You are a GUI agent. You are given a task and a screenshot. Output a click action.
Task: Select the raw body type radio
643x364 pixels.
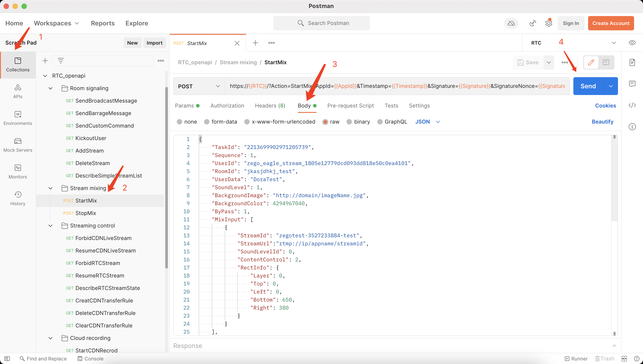click(325, 122)
